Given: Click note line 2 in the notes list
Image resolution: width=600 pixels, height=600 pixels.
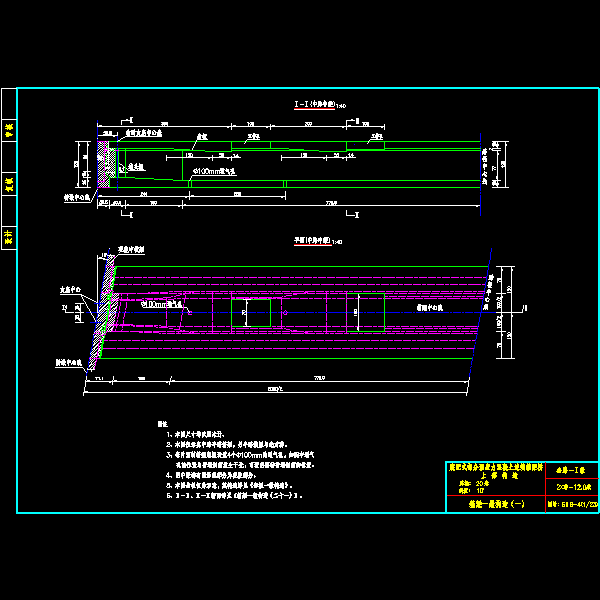Looking at the screenshot, I should coord(227,445).
